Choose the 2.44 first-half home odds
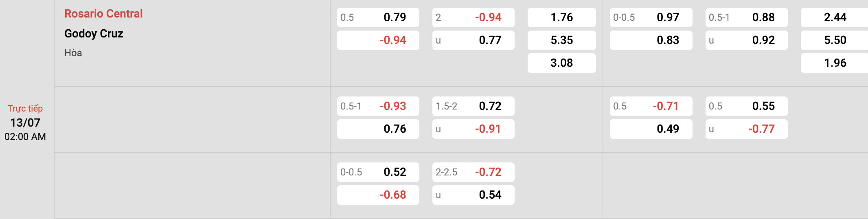The width and height of the screenshot is (868, 219). pos(834,18)
